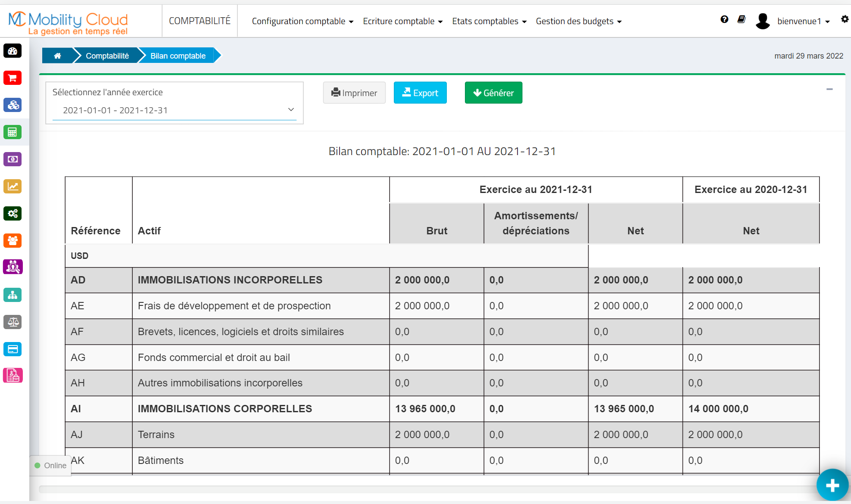
Task: Click the blue Export button
Action: 420,93
